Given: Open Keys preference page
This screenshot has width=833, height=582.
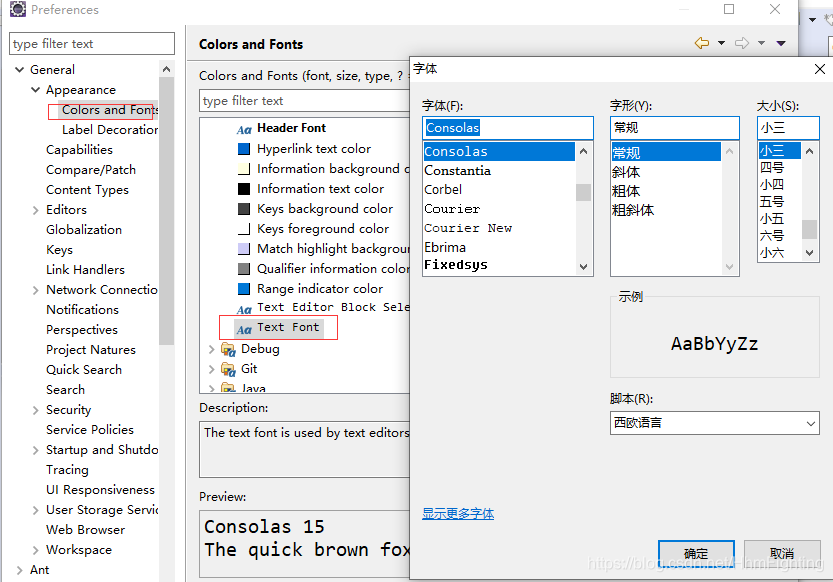Looking at the screenshot, I should [x=60, y=250].
